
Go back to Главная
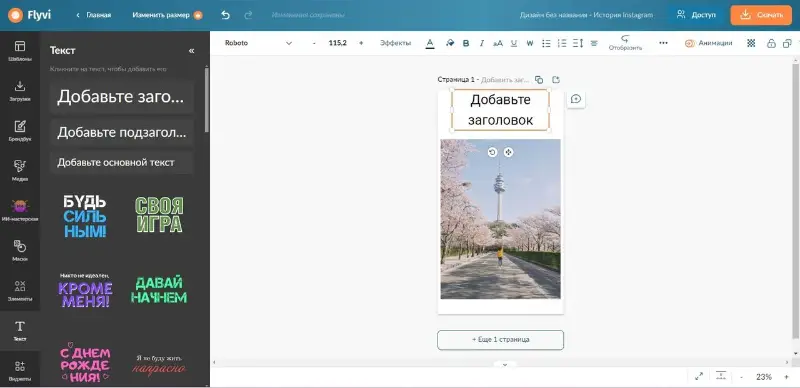[x=94, y=15]
